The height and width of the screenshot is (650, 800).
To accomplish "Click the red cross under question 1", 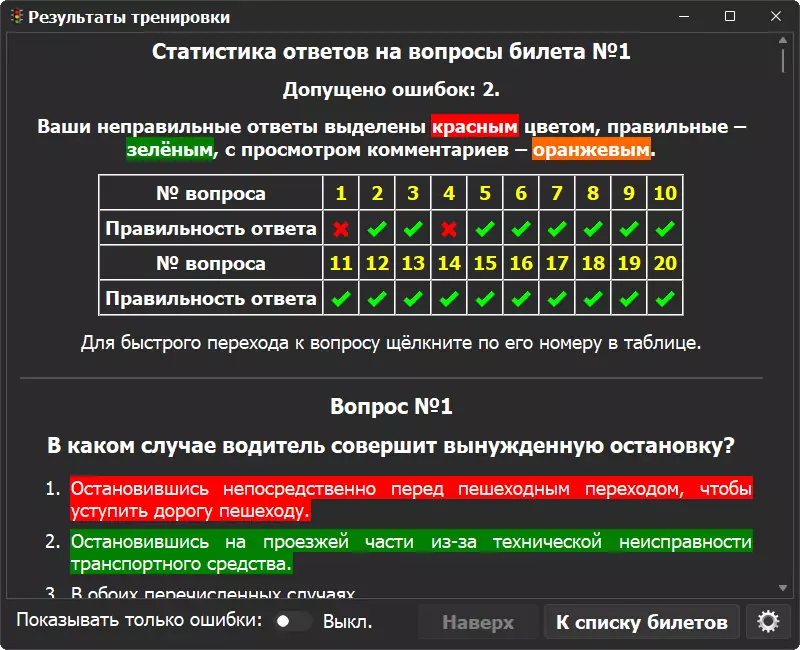I will tap(341, 229).
